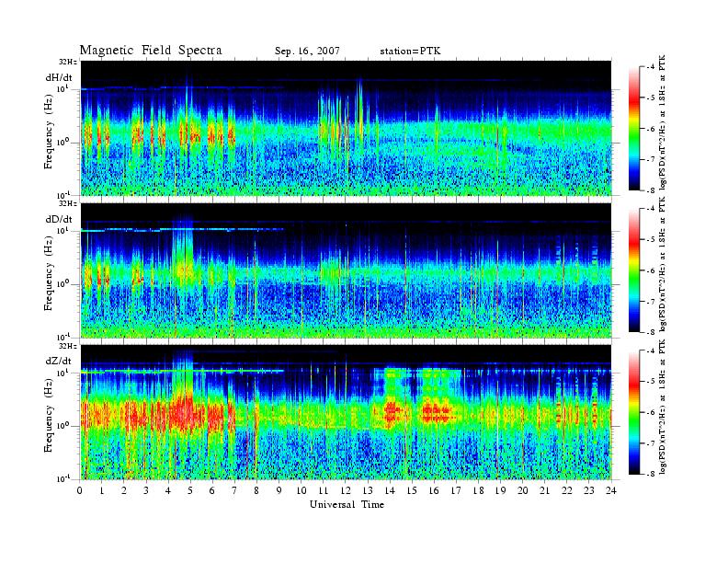The height and width of the screenshot is (563, 728).
Task: Click the log(PSD) label beside dZ/dt color bar
Action: click(663, 407)
